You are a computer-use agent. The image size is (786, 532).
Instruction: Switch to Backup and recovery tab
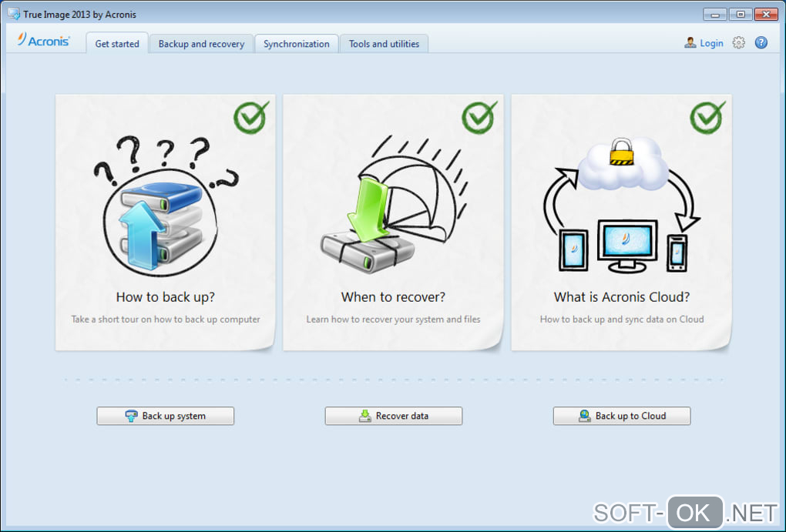[201, 44]
